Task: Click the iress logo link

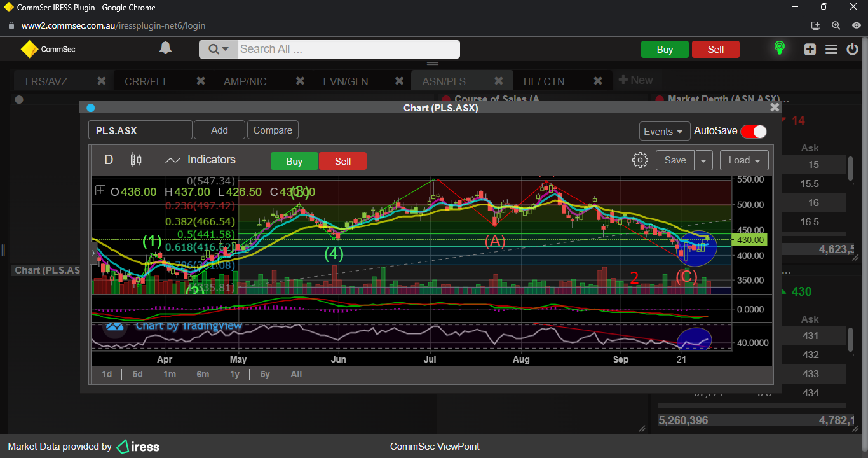Action: click(138, 446)
